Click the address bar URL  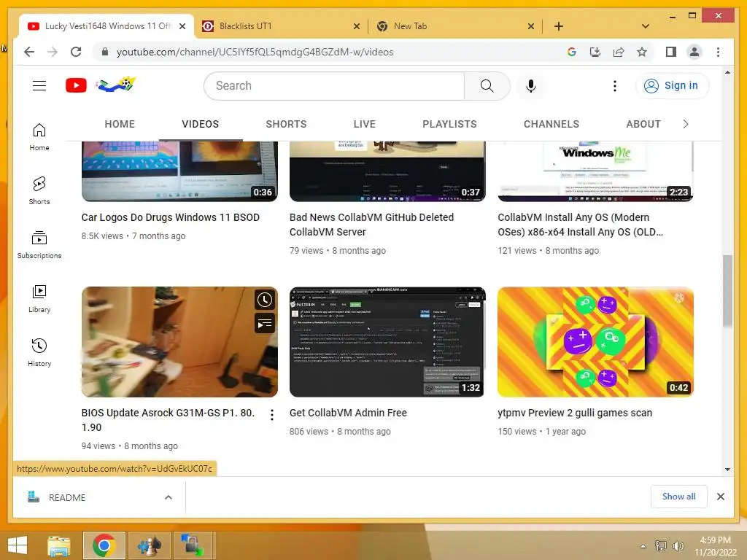pyautogui.click(x=255, y=52)
